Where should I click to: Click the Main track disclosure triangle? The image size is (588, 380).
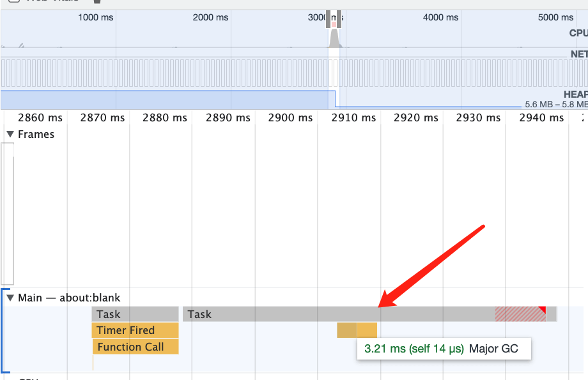coord(10,298)
